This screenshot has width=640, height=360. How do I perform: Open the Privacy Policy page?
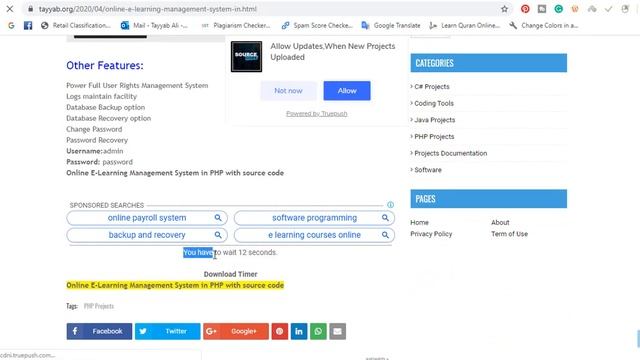point(431,234)
